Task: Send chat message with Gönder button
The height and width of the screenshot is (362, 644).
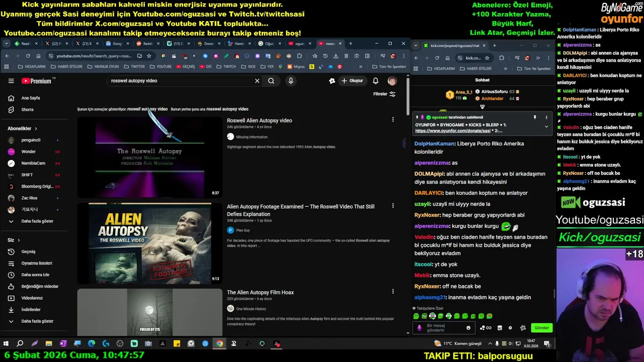Action: click(x=541, y=328)
